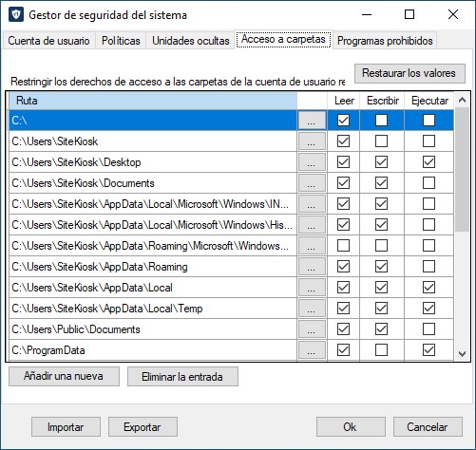
Task: Uncheck Ejecutar for the Desktop folder
Action: point(428,162)
